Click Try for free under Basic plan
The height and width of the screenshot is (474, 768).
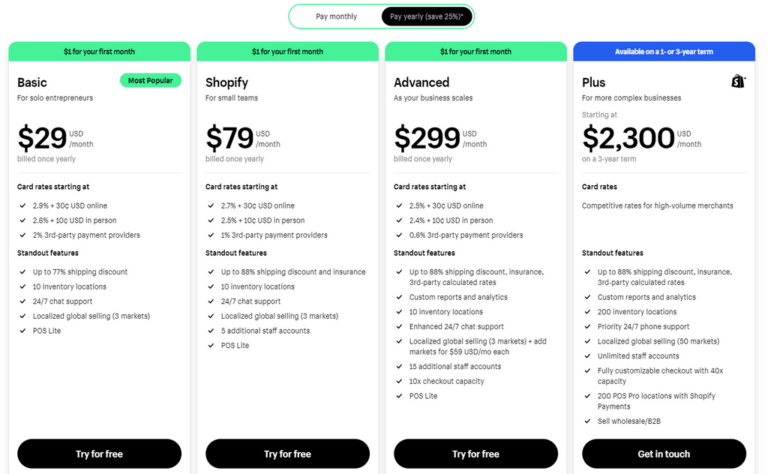click(99, 454)
